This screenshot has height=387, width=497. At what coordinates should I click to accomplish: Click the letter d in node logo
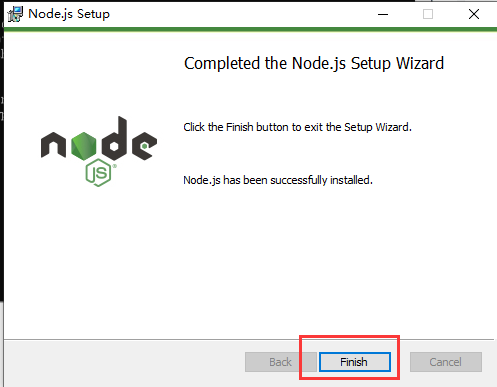coord(114,139)
